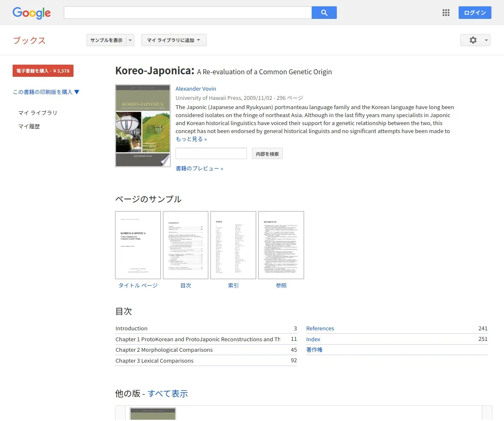Open the Index sample page thumbnail
The height and width of the screenshot is (421, 504).
pyautogui.click(x=233, y=245)
